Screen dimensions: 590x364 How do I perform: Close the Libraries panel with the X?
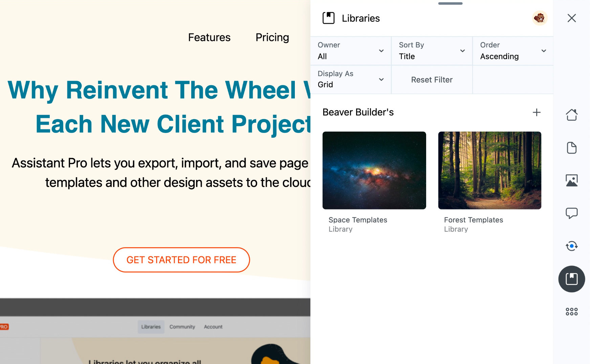pos(571,18)
